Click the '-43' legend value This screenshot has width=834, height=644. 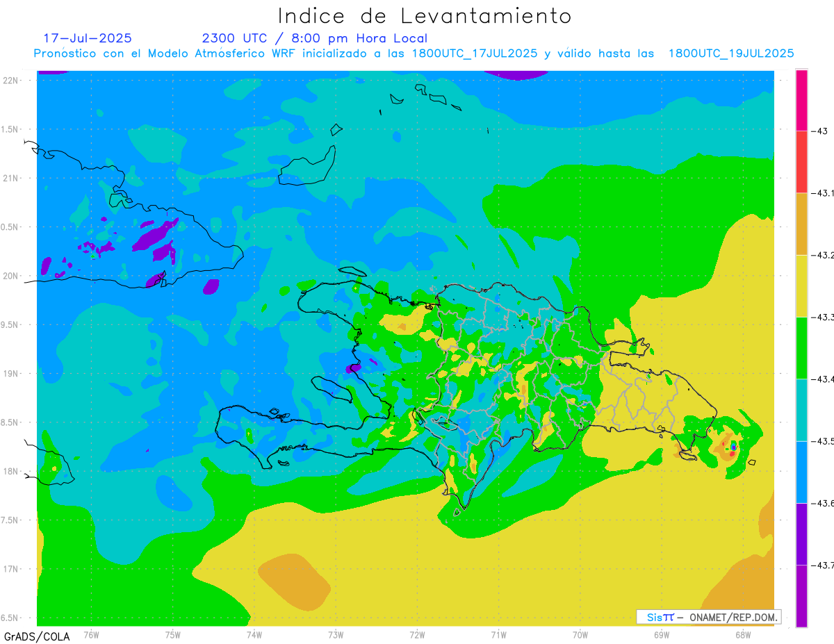click(819, 131)
